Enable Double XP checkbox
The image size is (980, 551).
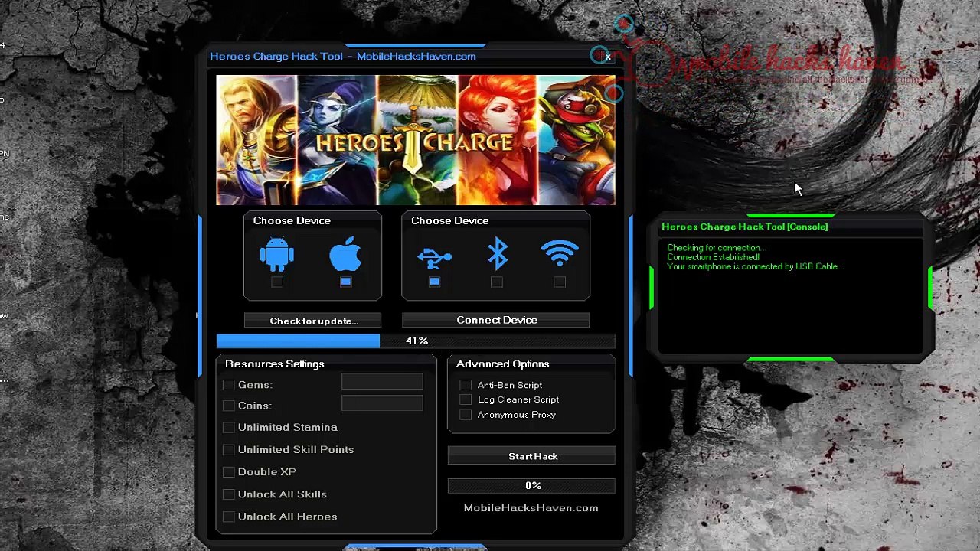point(228,471)
